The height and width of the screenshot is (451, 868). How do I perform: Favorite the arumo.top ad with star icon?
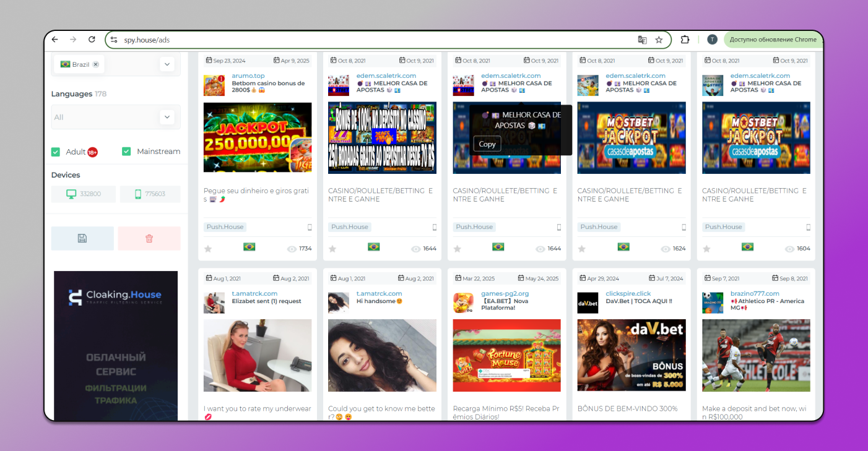pyautogui.click(x=208, y=249)
